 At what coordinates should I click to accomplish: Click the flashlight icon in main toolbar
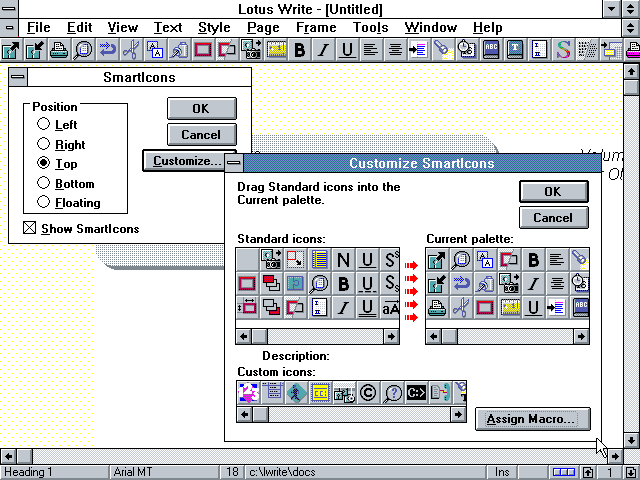click(443, 50)
